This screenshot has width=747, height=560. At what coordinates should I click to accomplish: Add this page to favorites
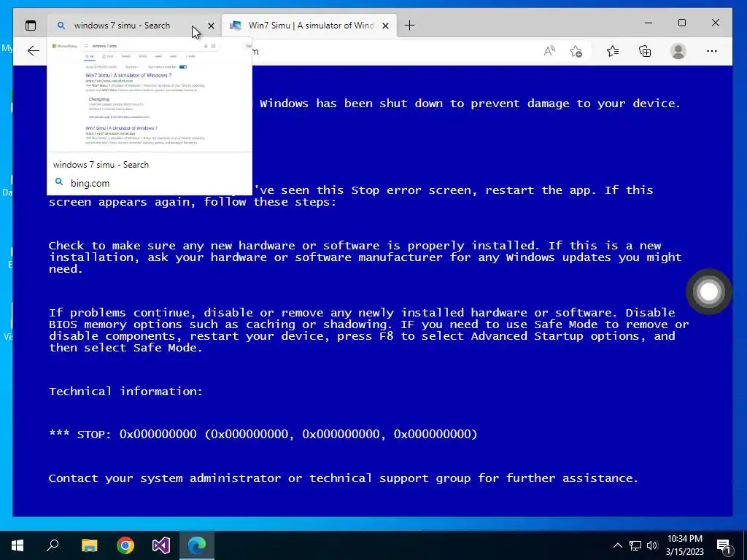coord(576,51)
